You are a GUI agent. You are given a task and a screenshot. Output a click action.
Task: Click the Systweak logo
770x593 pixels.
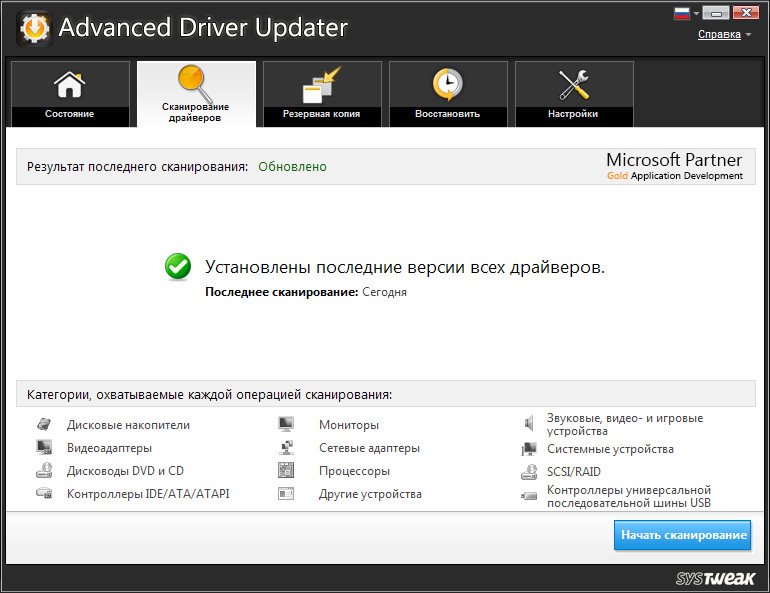pos(715,578)
